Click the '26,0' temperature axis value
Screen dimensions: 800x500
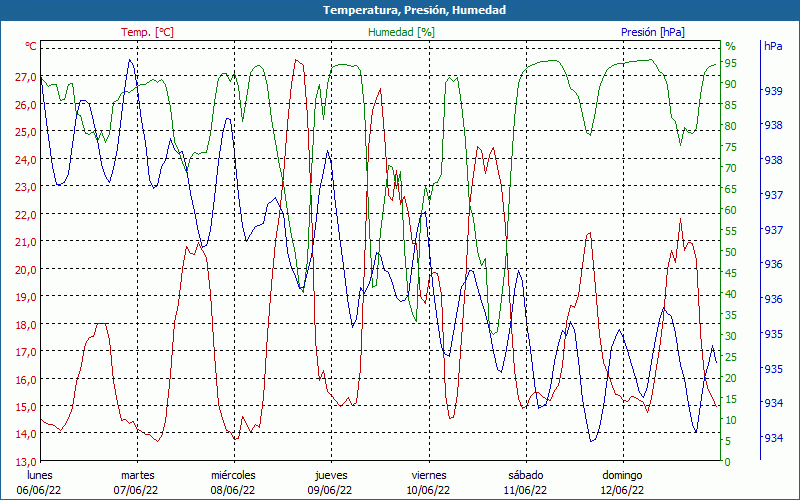(26, 105)
